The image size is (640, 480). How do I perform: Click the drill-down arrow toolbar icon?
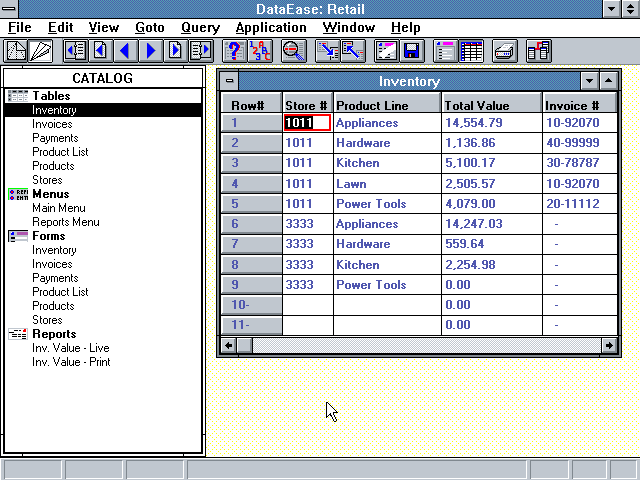pyautogui.click(x=328, y=51)
